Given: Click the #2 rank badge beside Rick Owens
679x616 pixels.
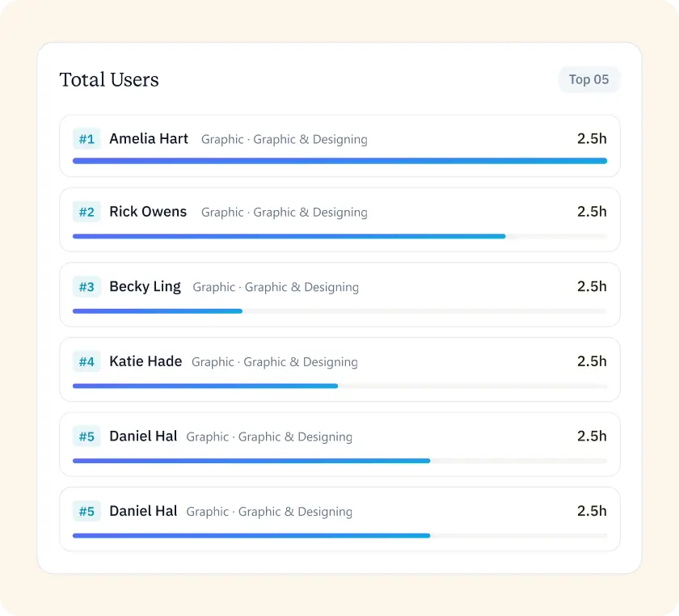Looking at the screenshot, I should 86,212.
